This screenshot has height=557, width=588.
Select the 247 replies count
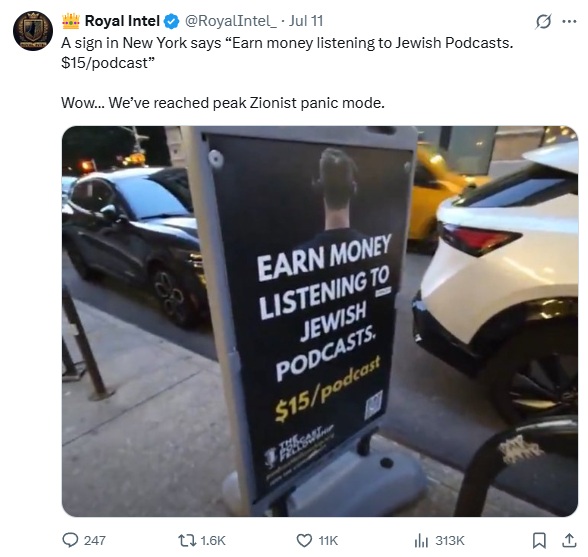pyautogui.click(x=94, y=540)
